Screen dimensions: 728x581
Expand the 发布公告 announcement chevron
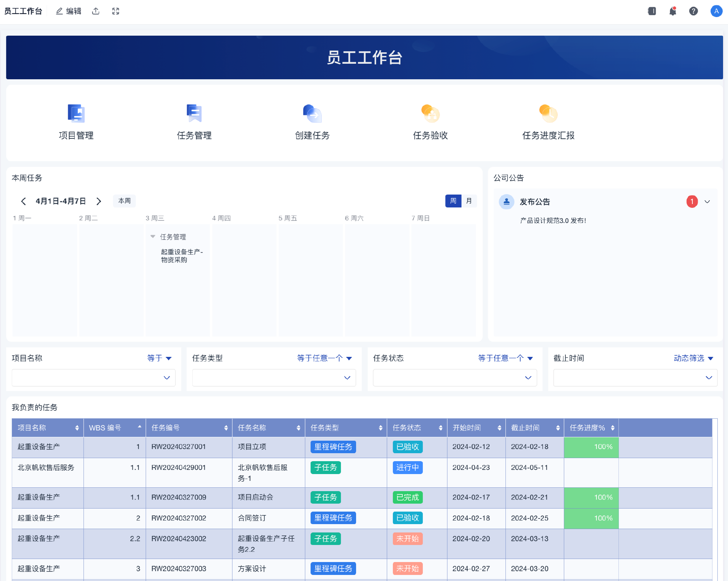pos(707,202)
